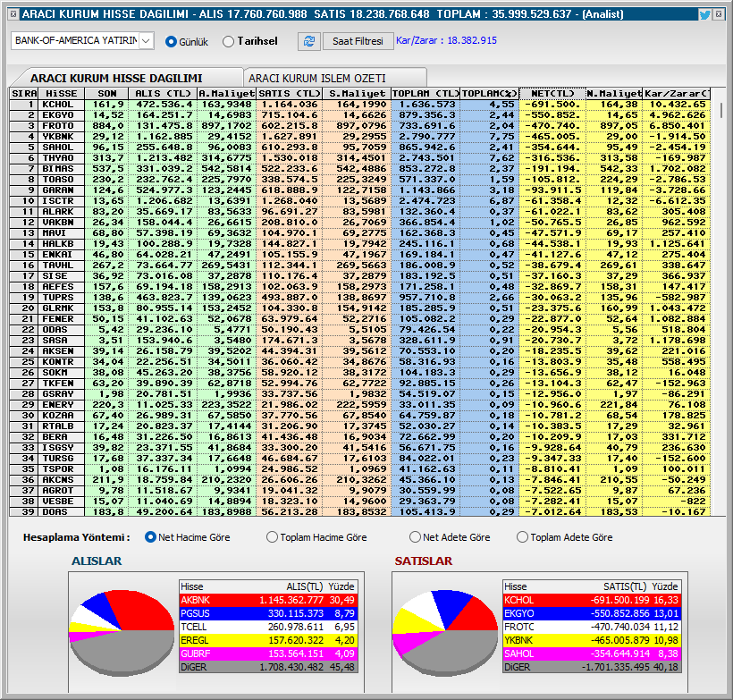The width and height of the screenshot is (733, 700).
Task: Click KCHOL's NET(TL) value -691.500
Action: 552,105
